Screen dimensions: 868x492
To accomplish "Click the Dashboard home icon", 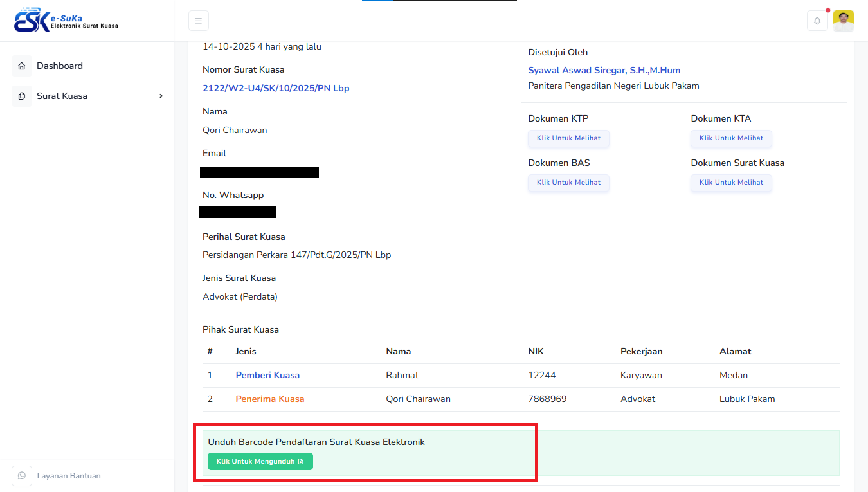I will (22, 66).
